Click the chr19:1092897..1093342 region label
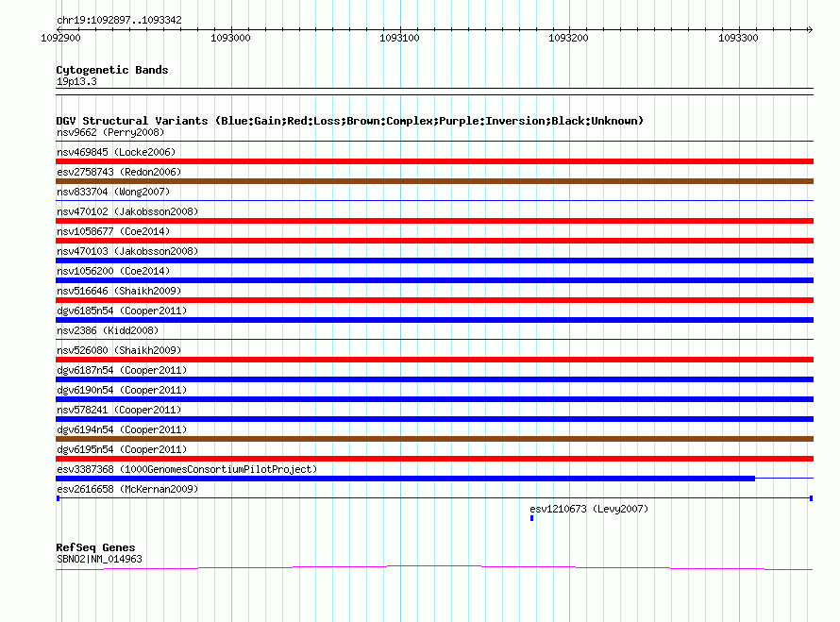This screenshot has height=622, width=840. (119, 20)
